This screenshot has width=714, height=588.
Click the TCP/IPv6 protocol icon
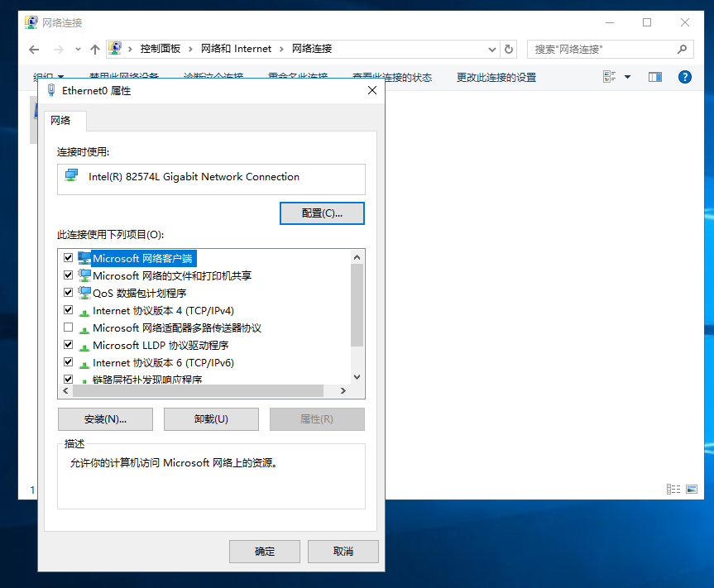pyautogui.click(x=84, y=365)
